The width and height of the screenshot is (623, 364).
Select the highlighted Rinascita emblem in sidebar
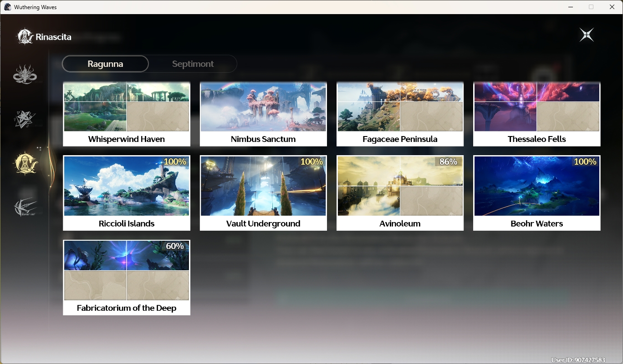25,163
